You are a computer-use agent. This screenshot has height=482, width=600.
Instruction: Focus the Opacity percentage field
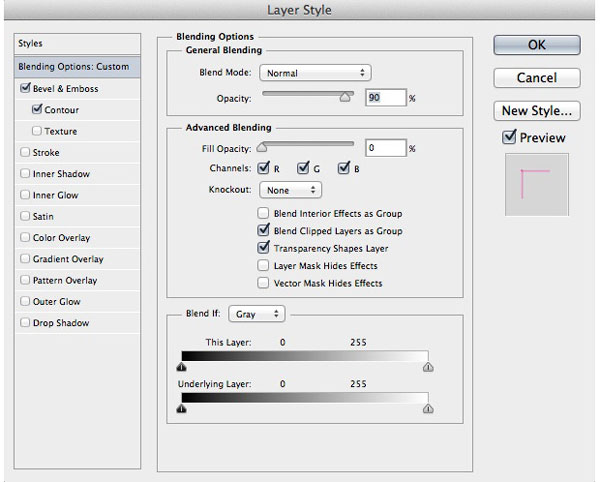[385, 98]
